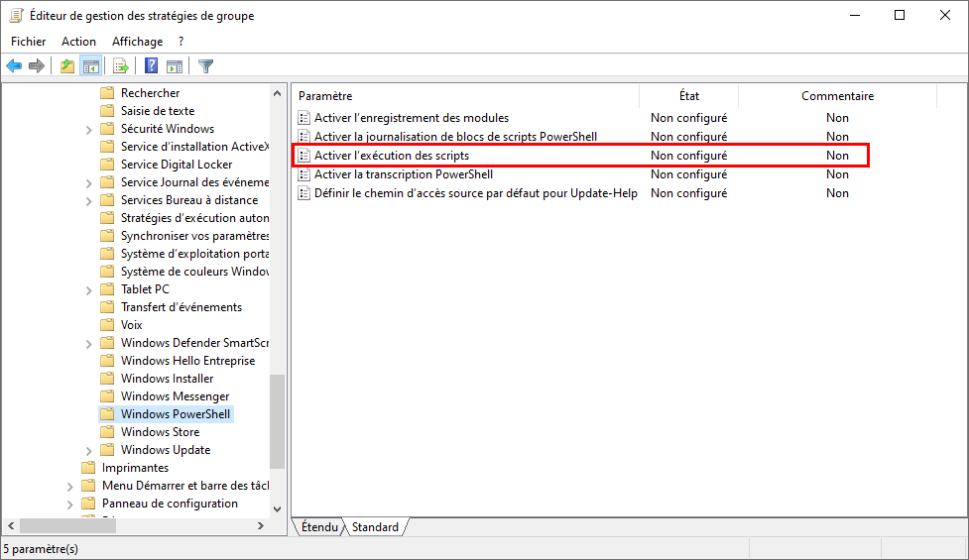Click the Forward arrow toolbar icon
The width and height of the screenshot is (969, 560).
[x=37, y=66]
